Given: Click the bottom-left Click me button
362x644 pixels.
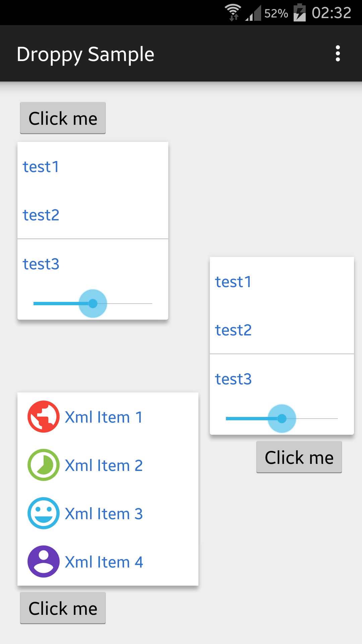Looking at the screenshot, I should coord(63,608).
